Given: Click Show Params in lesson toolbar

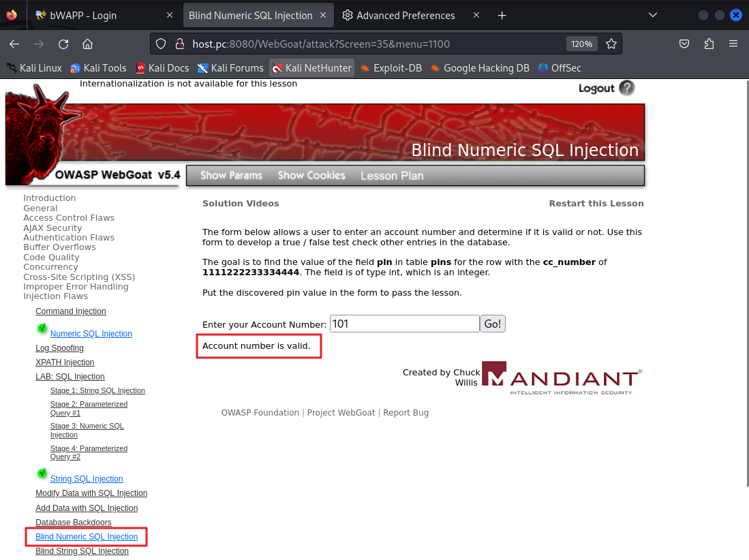Looking at the screenshot, I should (x=231, y=176).
